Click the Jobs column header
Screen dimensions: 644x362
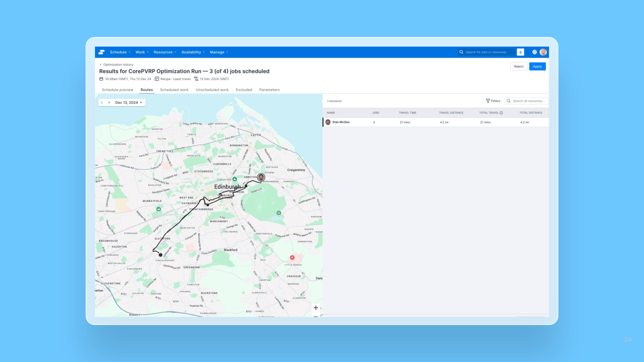point(375,113)
